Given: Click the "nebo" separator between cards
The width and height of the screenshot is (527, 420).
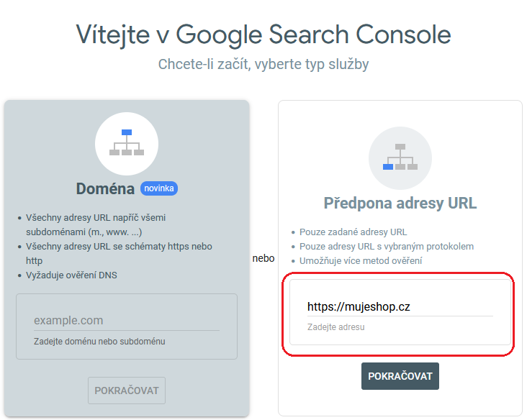Looking at the screenshot, I should coord(263,258).
